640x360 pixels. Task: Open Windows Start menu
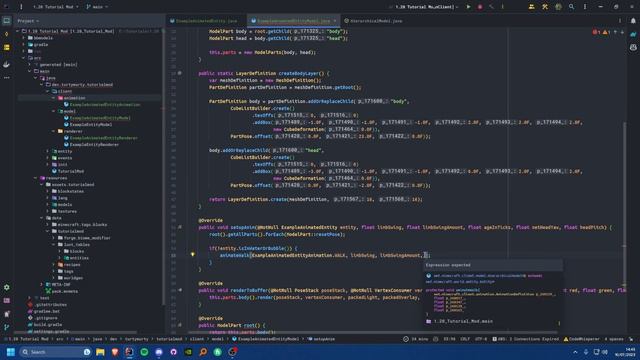(x=11, y=352)
